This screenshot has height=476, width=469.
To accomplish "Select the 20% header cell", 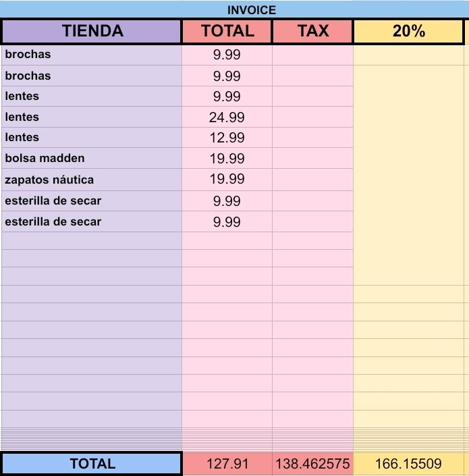I will [408, 31].
